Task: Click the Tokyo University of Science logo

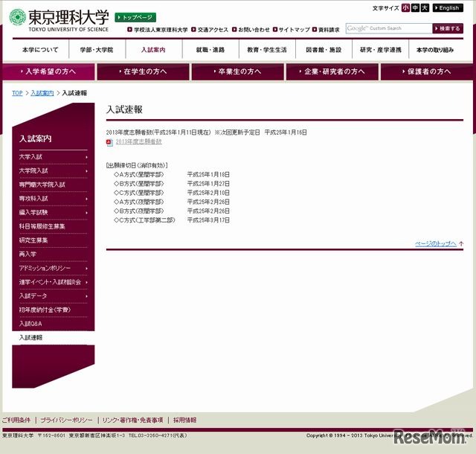Action: (59, 20)
